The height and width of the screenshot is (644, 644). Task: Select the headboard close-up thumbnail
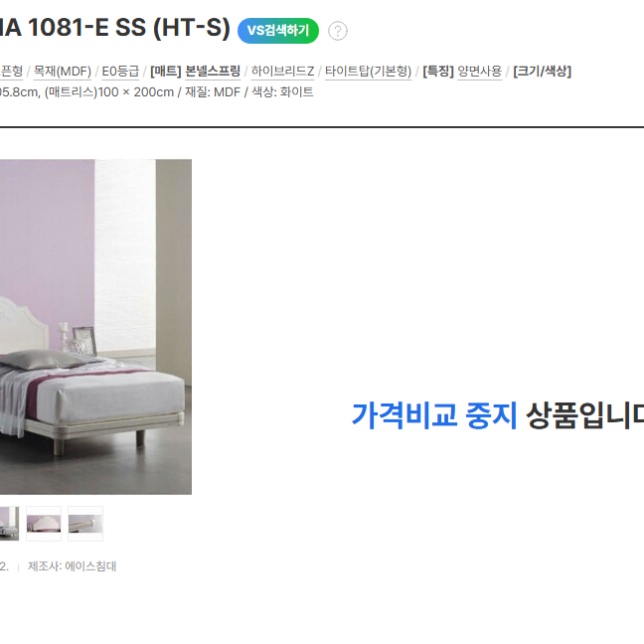tap(44, 524)
